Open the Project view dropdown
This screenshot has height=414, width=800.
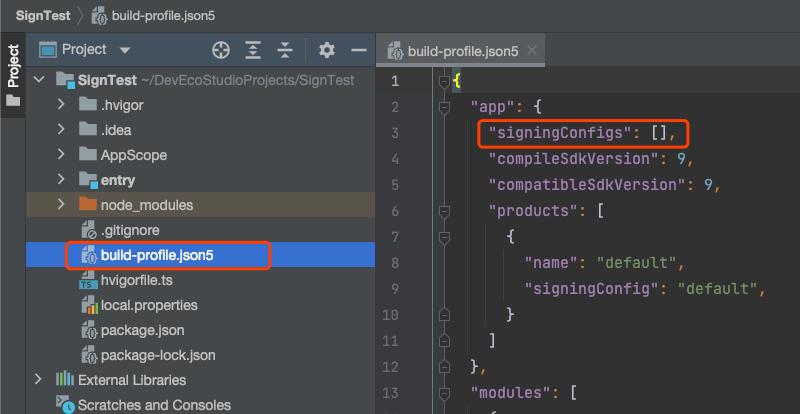(x=124, y=49)
